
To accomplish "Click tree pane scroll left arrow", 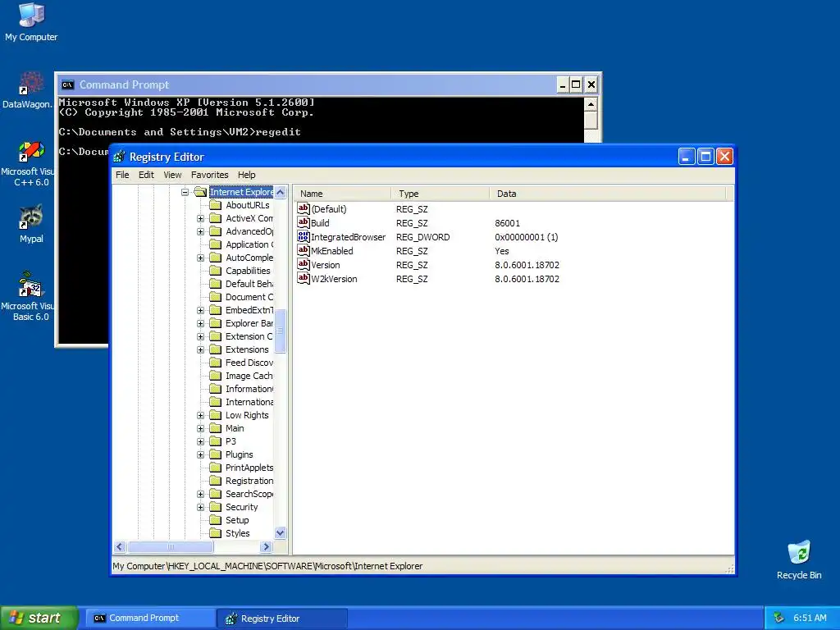I will tap(120, 547).
